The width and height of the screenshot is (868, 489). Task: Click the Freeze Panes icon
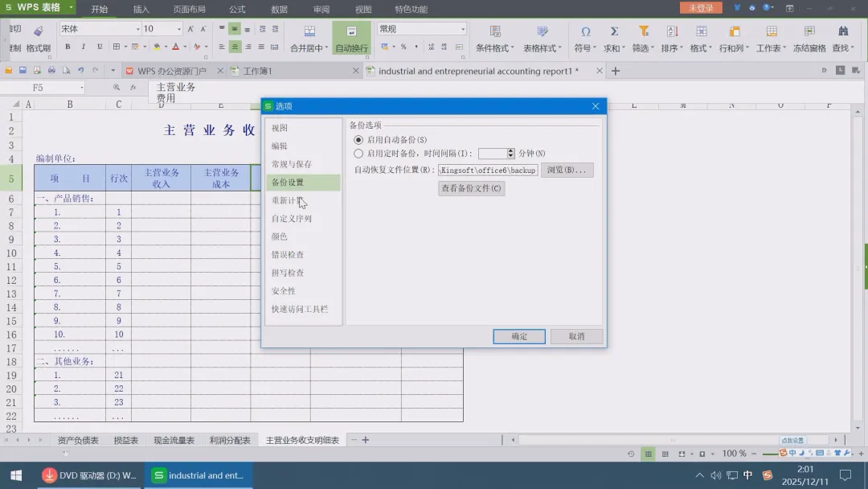809,31
